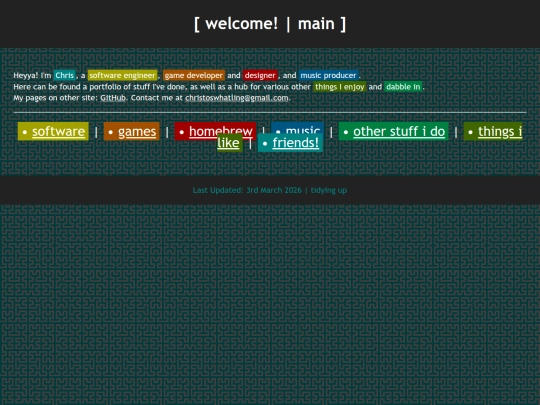540x405 pixels.
Task: Click the christoswhatling@gmail.com email link
Action: coord(237,98)
